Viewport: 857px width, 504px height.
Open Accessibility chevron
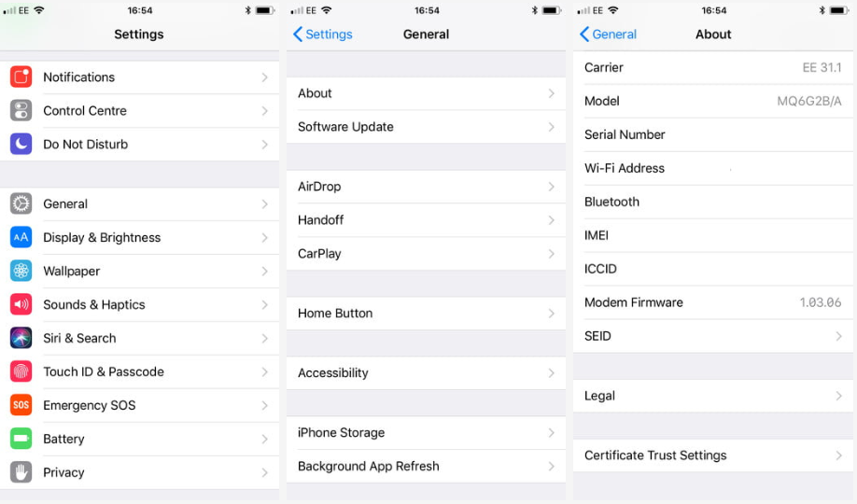[x=552, y=372]
